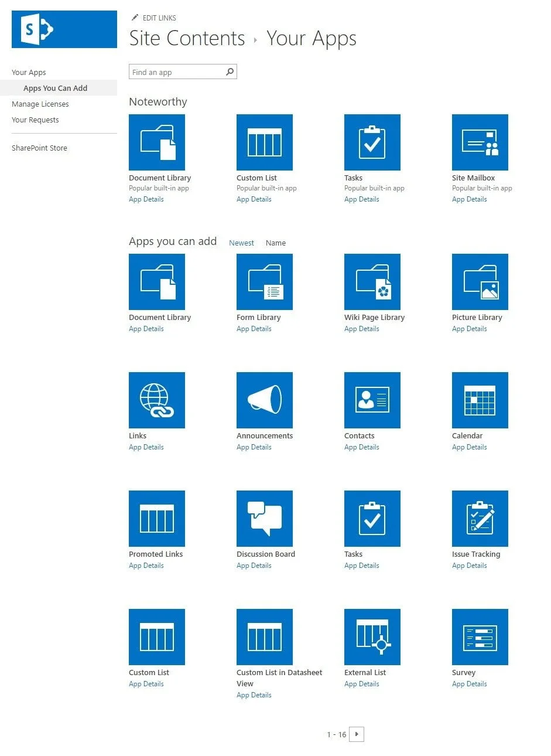The height and width of the screenshot is (756, 551).
Task: Sort apps by Name
Action: pos(275,243)
